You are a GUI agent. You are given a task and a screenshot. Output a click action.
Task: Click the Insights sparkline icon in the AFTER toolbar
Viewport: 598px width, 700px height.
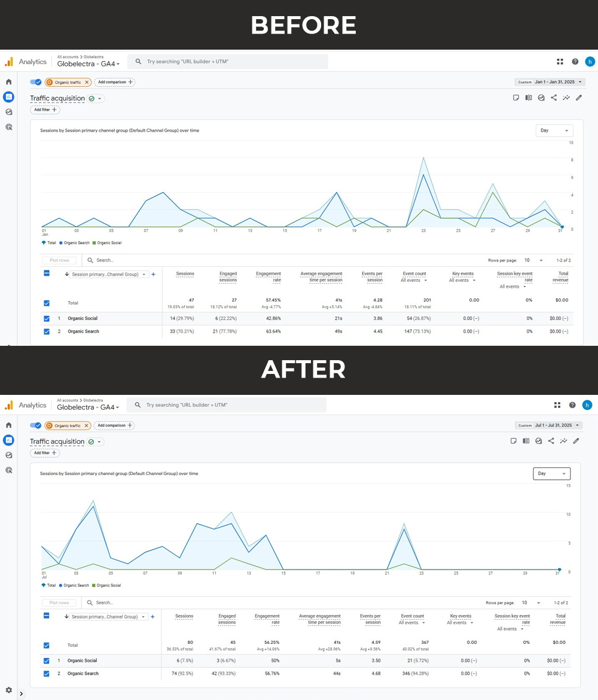coord(563,441)
